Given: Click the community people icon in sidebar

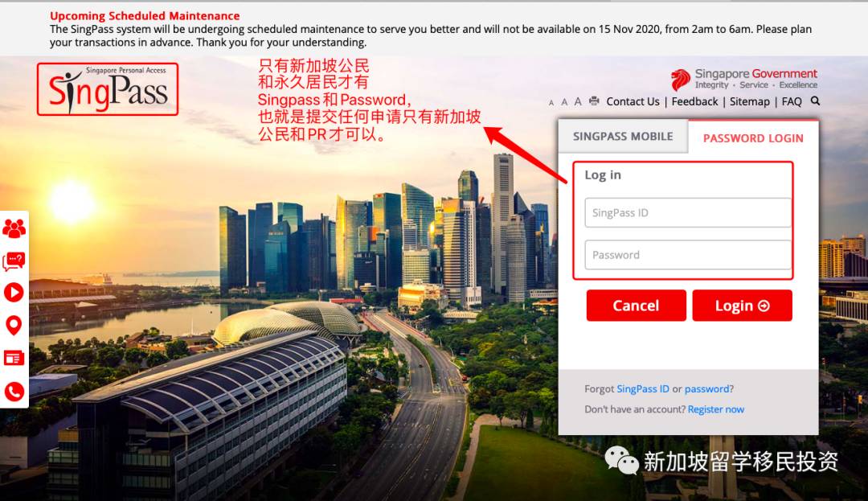Looking at the screenshot, I should point(14,228).
